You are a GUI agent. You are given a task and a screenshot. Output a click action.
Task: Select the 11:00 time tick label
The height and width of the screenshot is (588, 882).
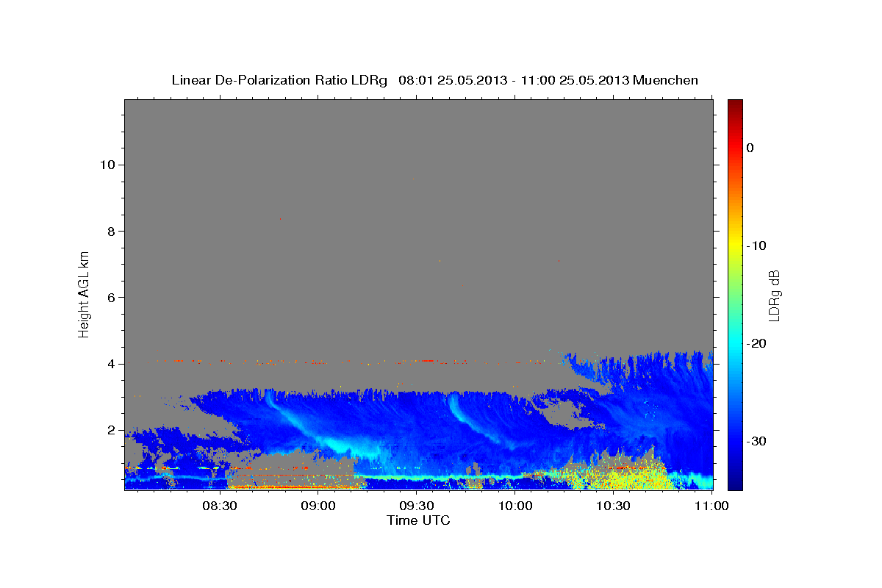pos(712,506)
